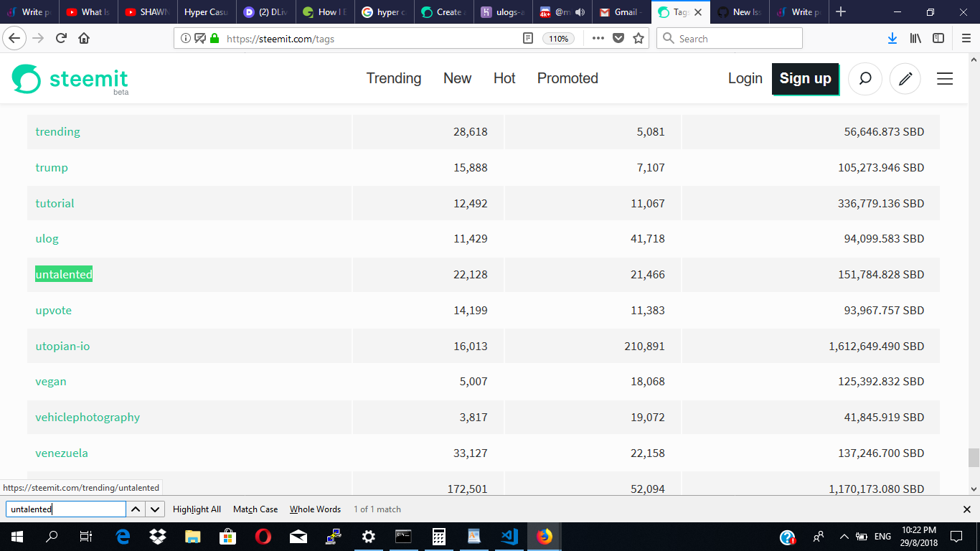
Task: Open the steemit search magnifier icon
Action: [865, 79]
